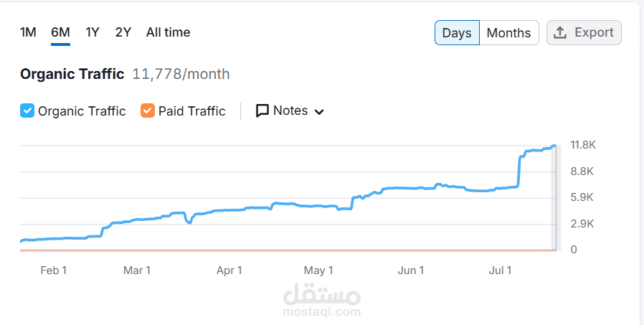Click the Mostaql watermark logo
Viewport: 644px width, 325px height.
point(321,301)
